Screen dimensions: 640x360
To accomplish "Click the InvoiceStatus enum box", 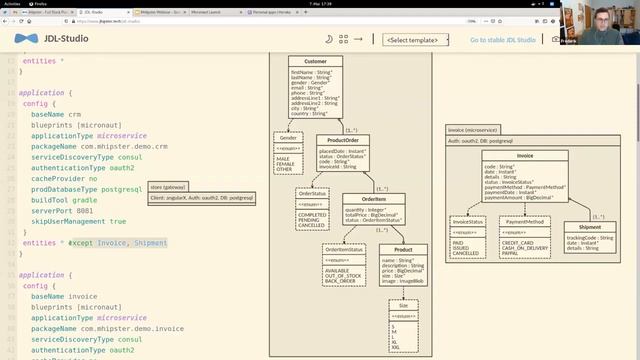I will pos(468,237).
